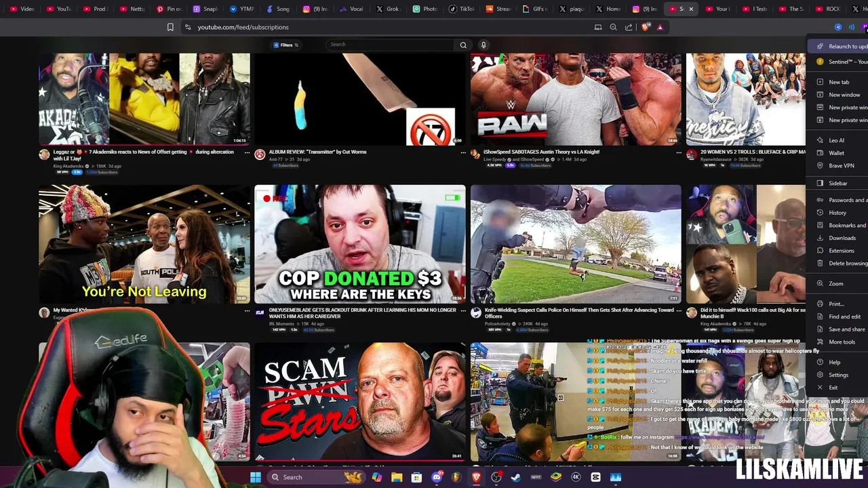The width and height of the screenshot is (868, 488).
Task: Open 'Knife-Wielding Suspect Calls Police' video title
Action: [579, 313]
